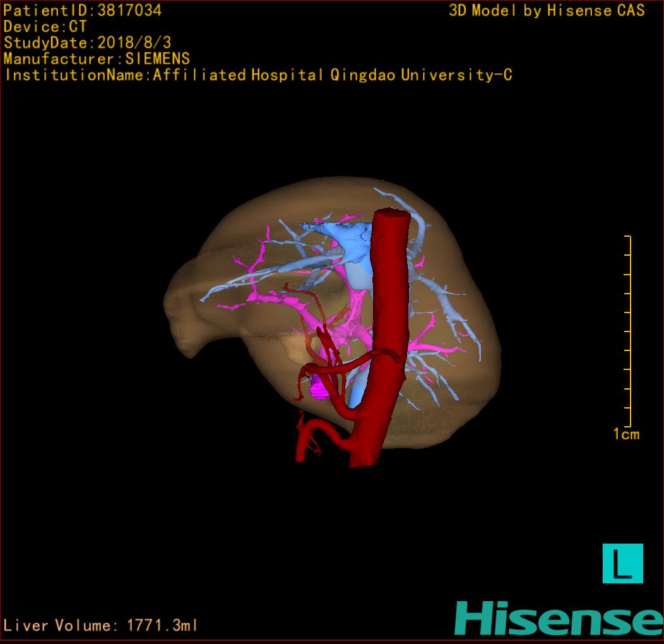Click the cyan L orientation marker
Viewport: 664px width, 644px height.
(x=622, y=563)
